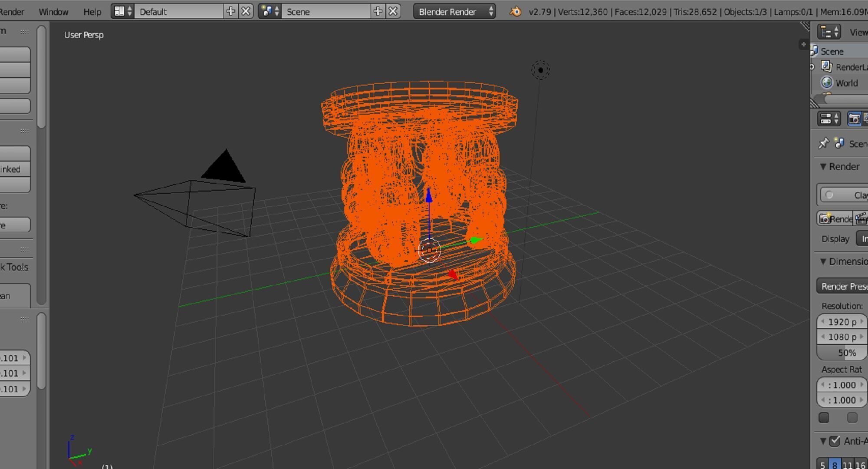
Task: Select the Render camera tab icon
Action: tap(855, 119)
